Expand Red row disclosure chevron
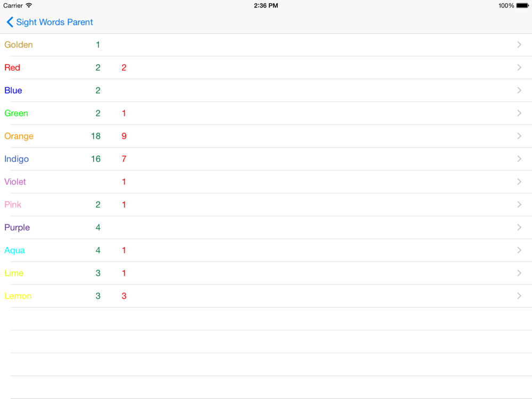532x399 pixels. click(x=519, y=68)
